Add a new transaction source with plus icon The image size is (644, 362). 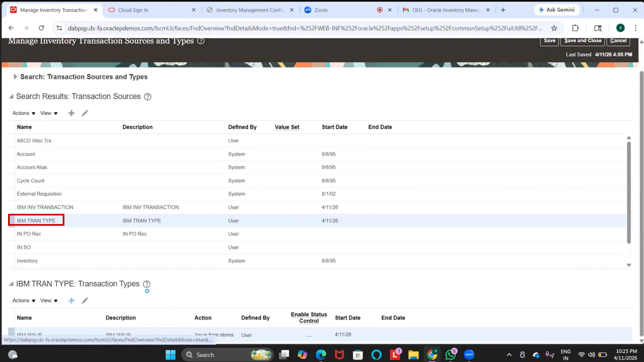click(71, 113)
